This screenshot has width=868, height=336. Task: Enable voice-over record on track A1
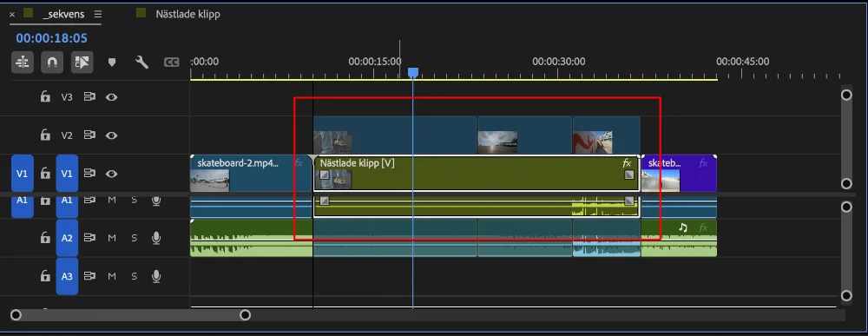(156, 201)
